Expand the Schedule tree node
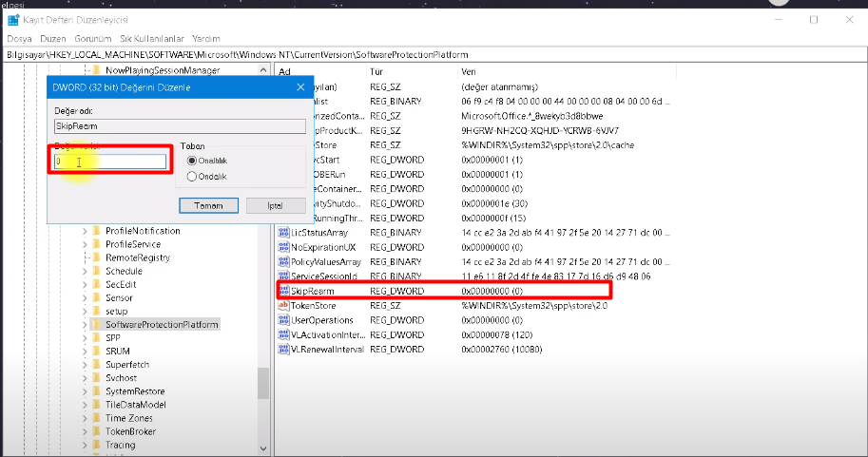 coord(85,271)
